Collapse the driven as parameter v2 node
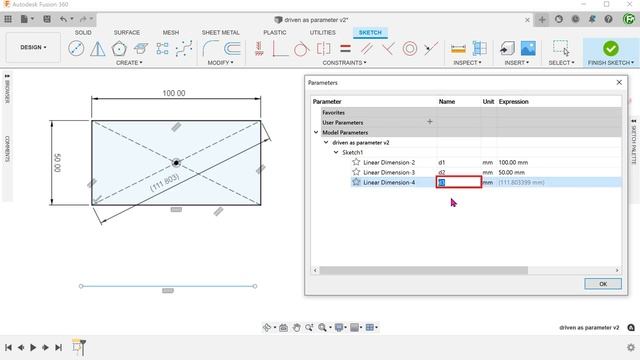This screenshot has height=360, width=640. [326, 142]
